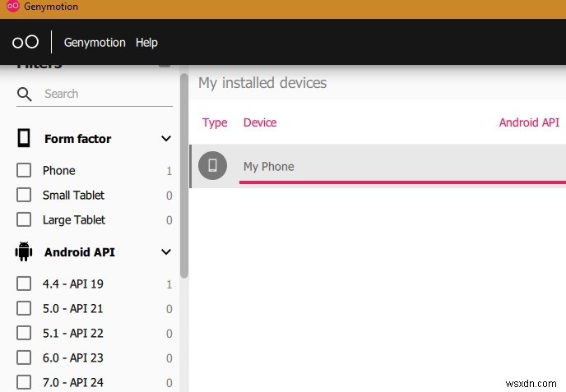Click the Form factor phone icon

pyautogui.click(x=24, y=138)
